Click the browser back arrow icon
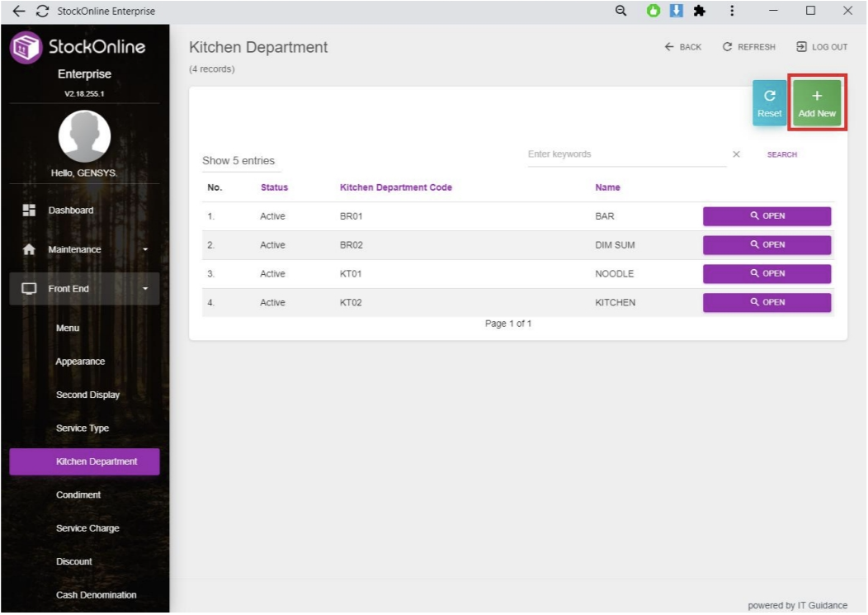Screen dimensions: 868x615 (18, 12)
